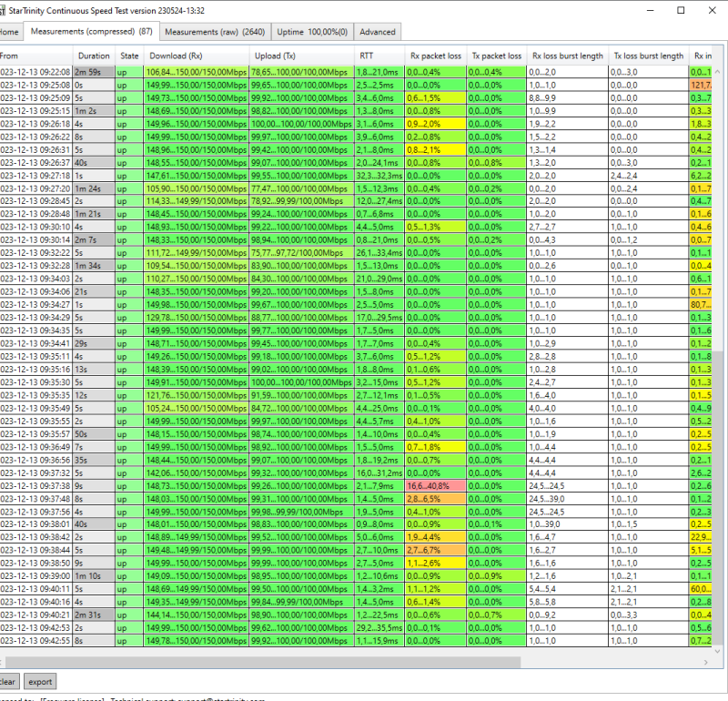Select Tx loss cell 0,0...0,9%

click(x=496, y=576)
